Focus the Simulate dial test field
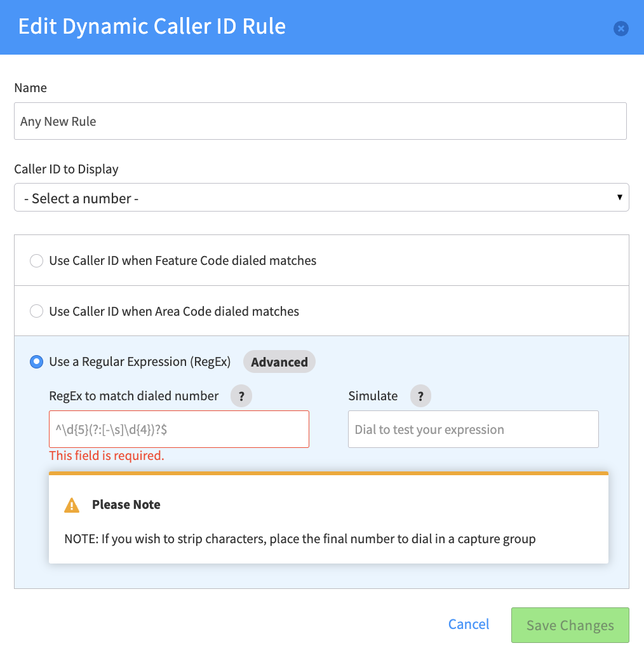Viewport: 644px width, 662px height. coord(473,429)
